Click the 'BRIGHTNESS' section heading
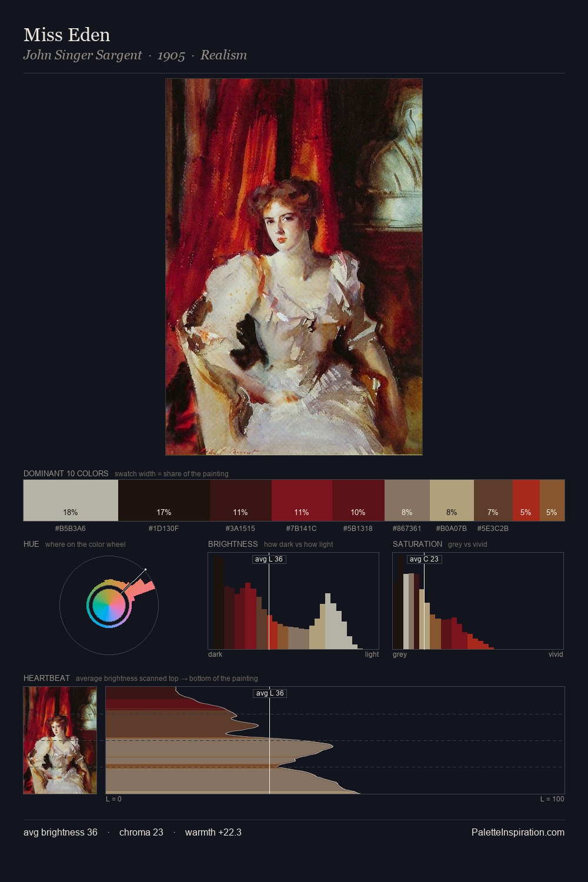 233,544
